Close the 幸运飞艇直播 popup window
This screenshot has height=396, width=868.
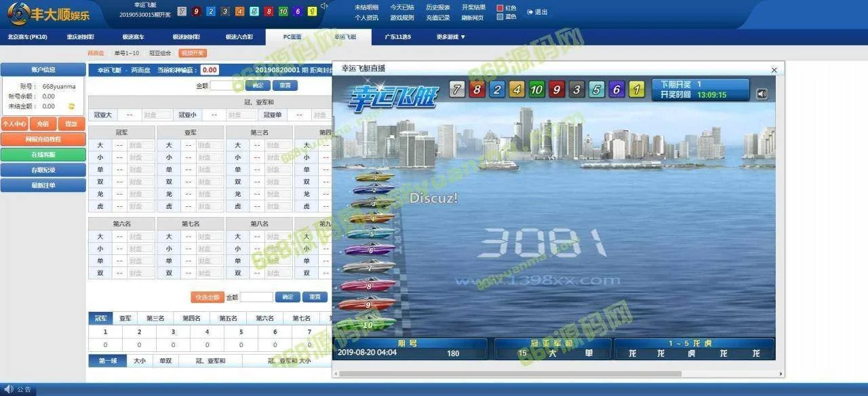pyautogui.click(x=774, y=70)
